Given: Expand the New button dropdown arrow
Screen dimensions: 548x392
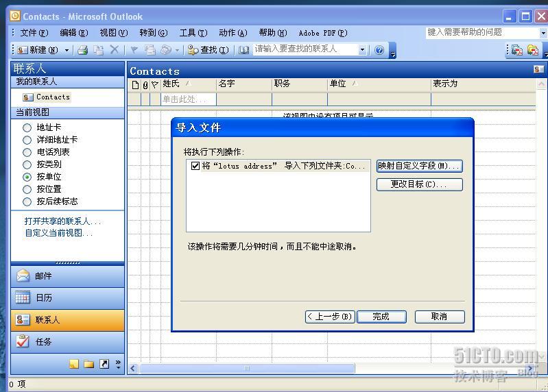Looking at the screenshot, I should [x=67, y=50].
